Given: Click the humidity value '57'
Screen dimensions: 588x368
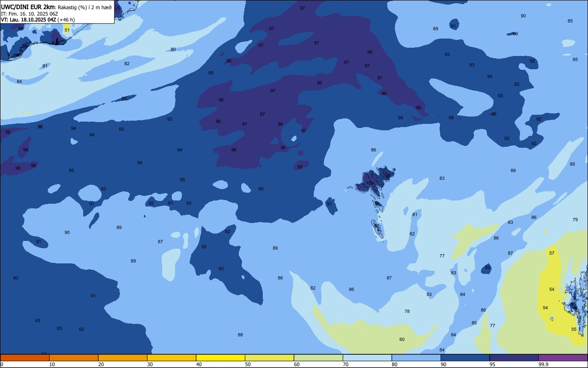Looking at the screenshot, I should click(552, 253).
